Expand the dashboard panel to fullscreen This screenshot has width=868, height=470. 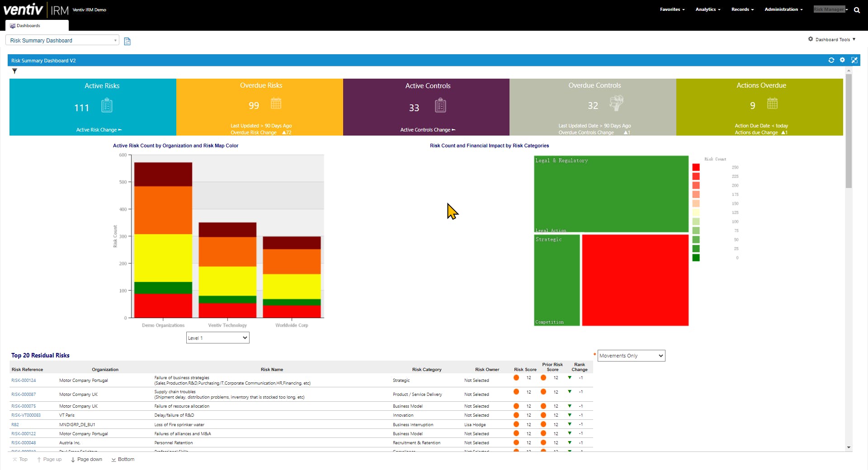click(854, 60)
